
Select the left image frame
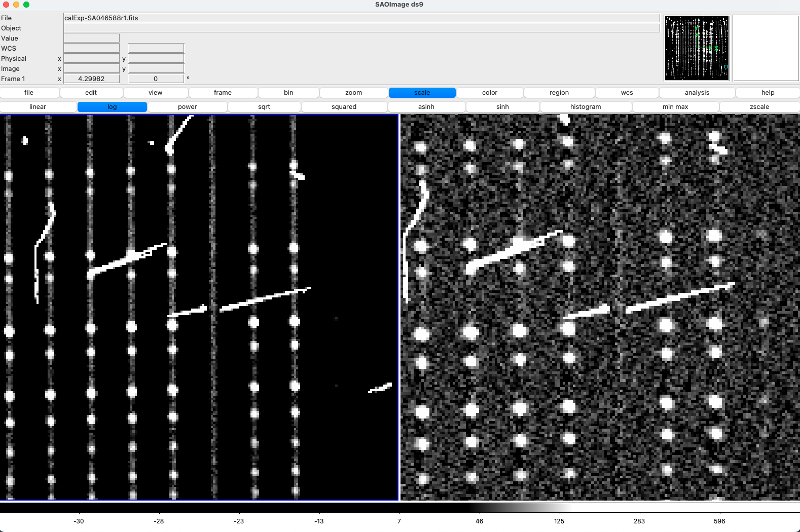click(199, 307)
